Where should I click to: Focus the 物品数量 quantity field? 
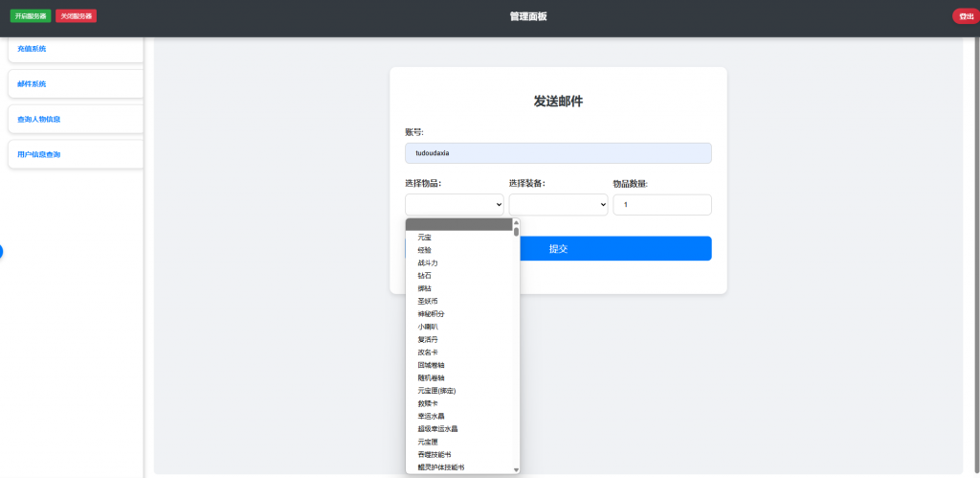[x=661, y=205]
